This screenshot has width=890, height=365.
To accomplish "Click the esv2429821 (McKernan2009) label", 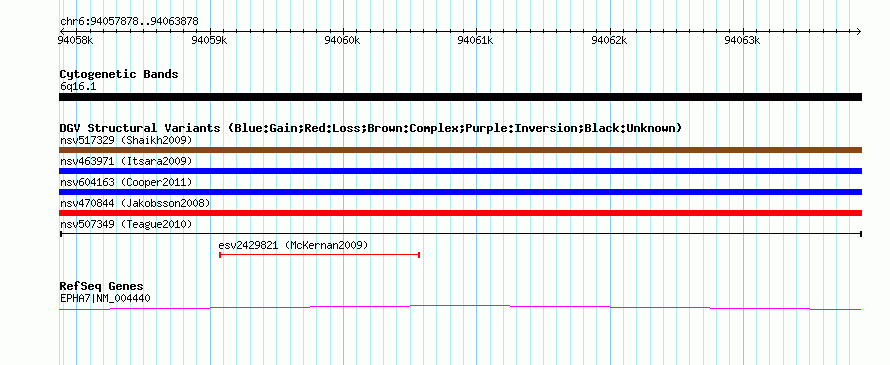I will coord(293,245).
